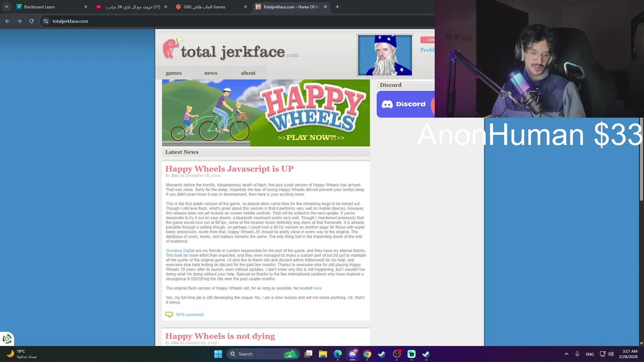Open the teal app icon on taskbar
This screenshot has height=362, width=644.
412,354
